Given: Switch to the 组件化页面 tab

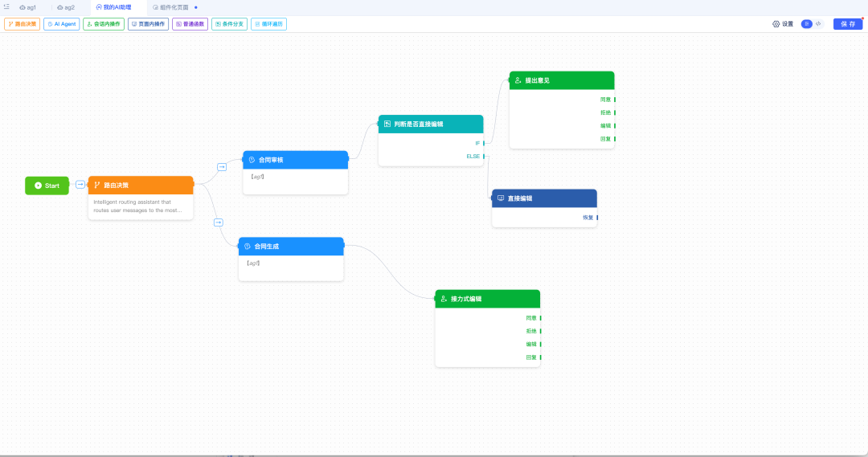Looking at the screenshot, I should pyautogui.click(x=174, y=7).
